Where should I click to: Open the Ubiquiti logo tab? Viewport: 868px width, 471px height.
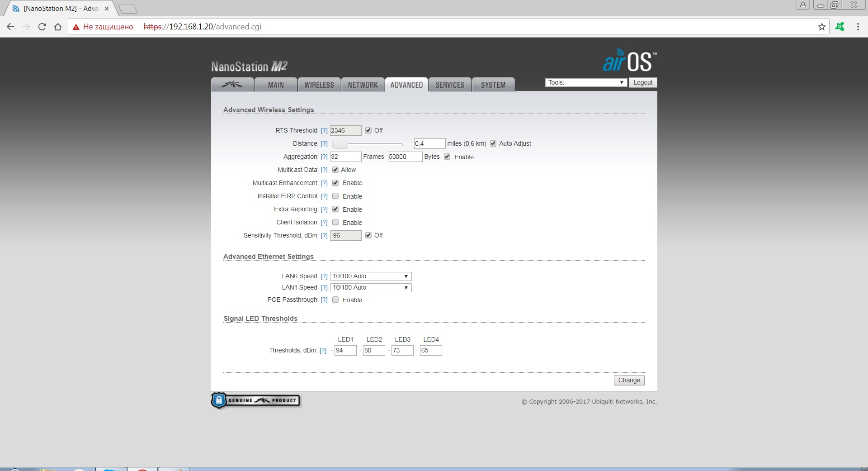(232, 85)
